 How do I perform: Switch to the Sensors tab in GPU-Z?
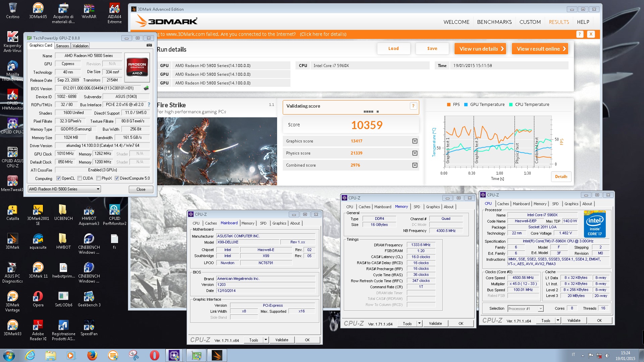click(x=62, y=46)
